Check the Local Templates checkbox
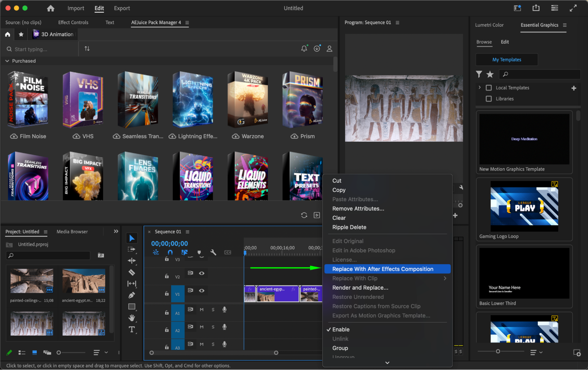588x370 pixels. [x=489, y=88]
